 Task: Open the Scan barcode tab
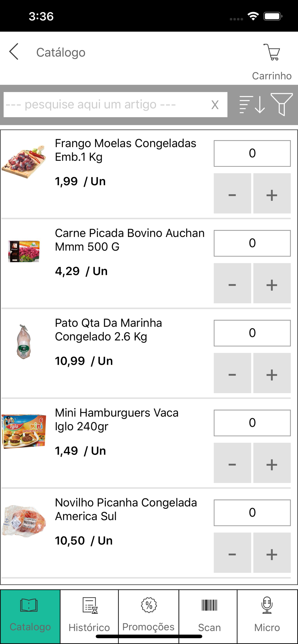pos(209,616)
